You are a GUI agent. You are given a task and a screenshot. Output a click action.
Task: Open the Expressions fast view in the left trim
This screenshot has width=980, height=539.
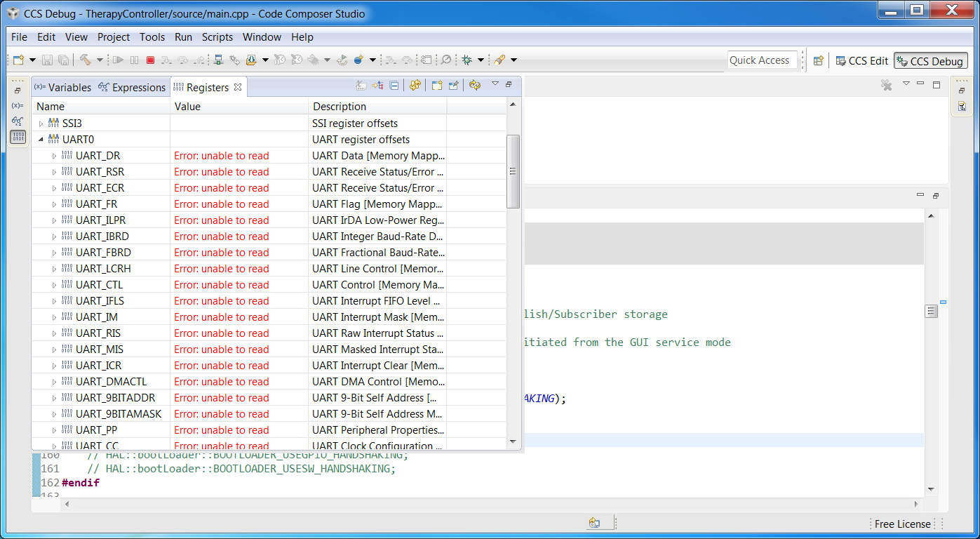(18, 121)
